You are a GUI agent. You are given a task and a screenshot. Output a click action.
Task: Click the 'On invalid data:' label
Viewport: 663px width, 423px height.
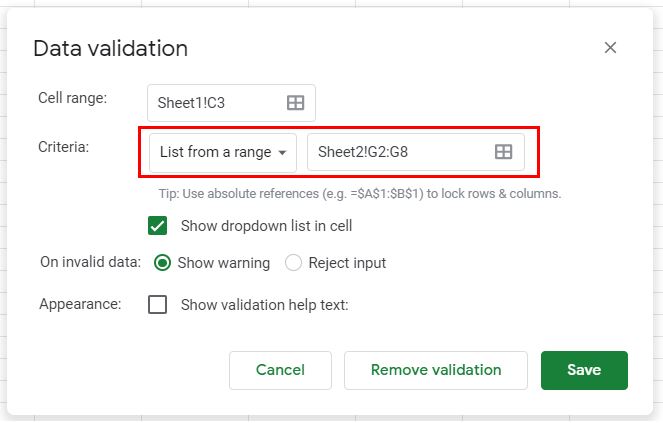(x=89, y=263)
